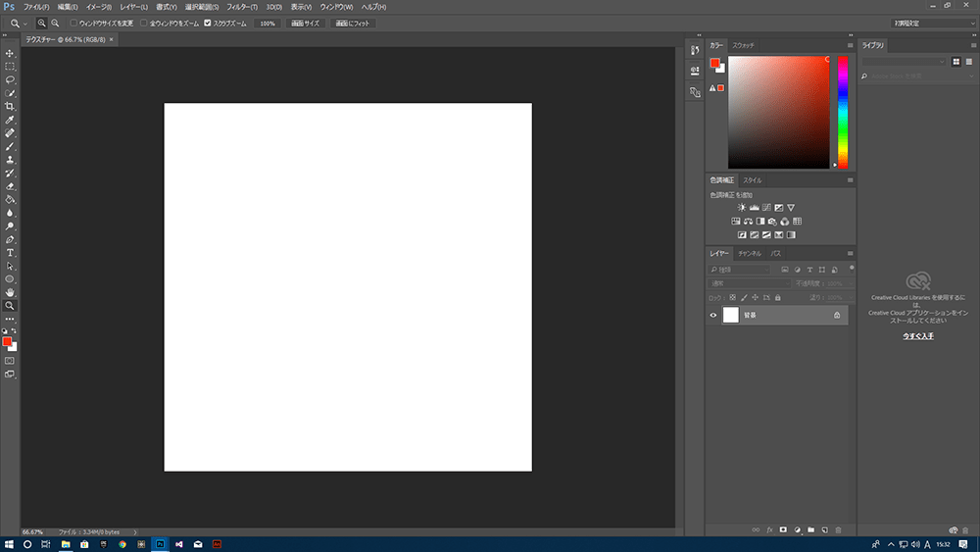Switch to the チャンネル tab
This screenshot has height=552, width=980.
coord(750,254)
